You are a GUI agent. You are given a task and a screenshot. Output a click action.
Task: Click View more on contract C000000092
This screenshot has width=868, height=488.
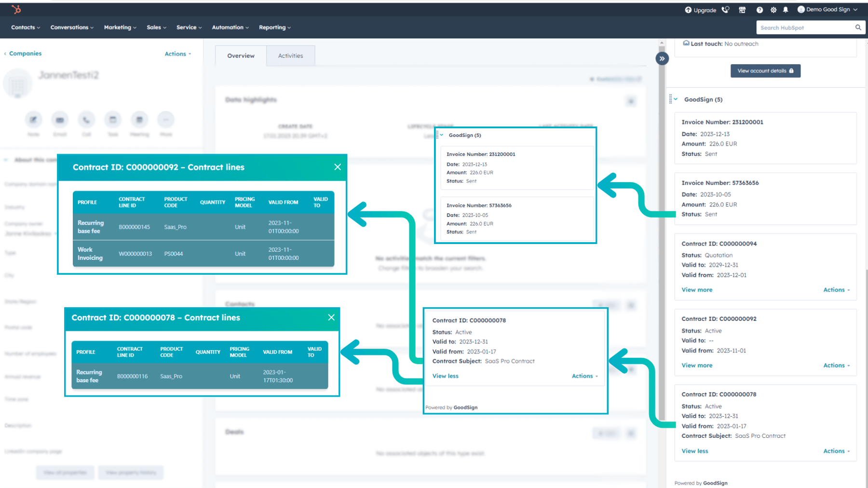pyautogui.click(x=697, y=366)
